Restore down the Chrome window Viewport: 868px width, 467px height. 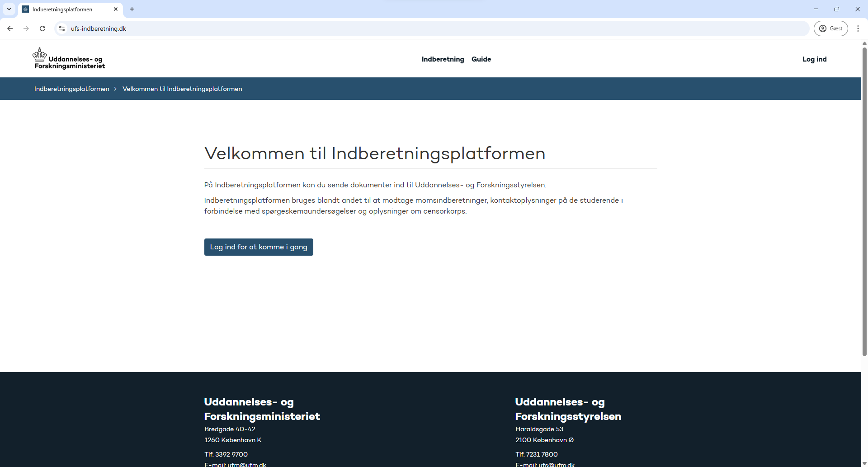click(x=837, y=9)
